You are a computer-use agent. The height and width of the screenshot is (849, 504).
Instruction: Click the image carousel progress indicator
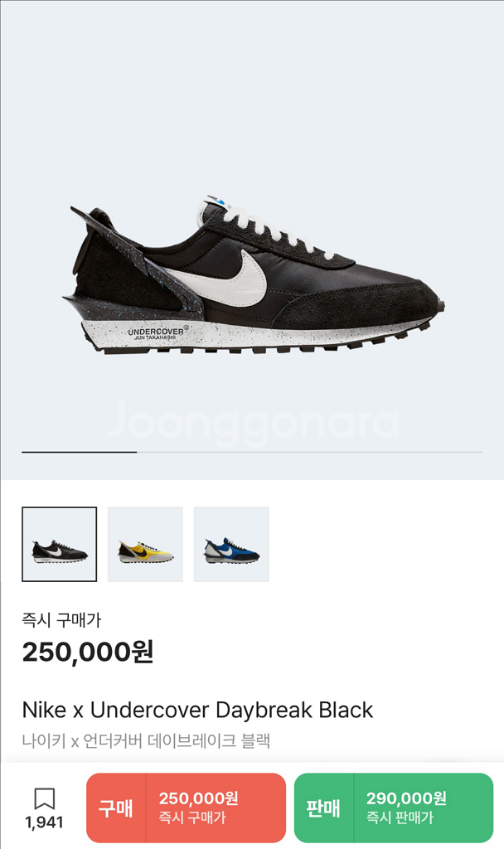click(x=79, y=452)
